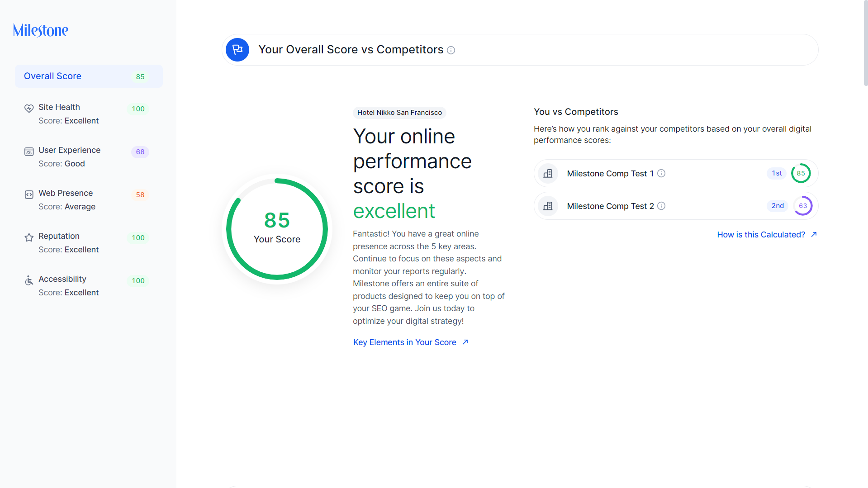Click the green 85 score ring for Comp Test 1
This screenshot has height=488, width=868.
[x=801, y=173]
